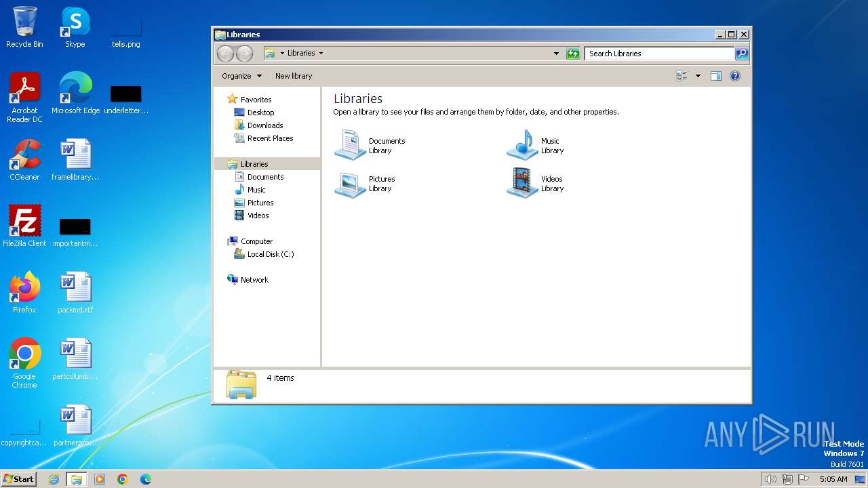Select packmd.rtf desktop file
This screenshot has width=868, height=488.
tap(75, 293)
